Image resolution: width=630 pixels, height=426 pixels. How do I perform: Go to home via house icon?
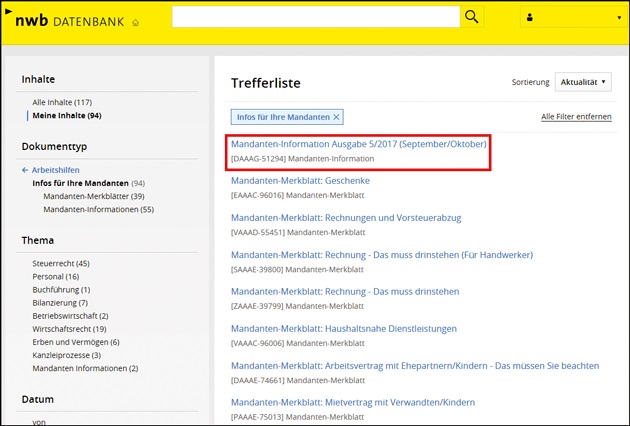click(136, 22)
